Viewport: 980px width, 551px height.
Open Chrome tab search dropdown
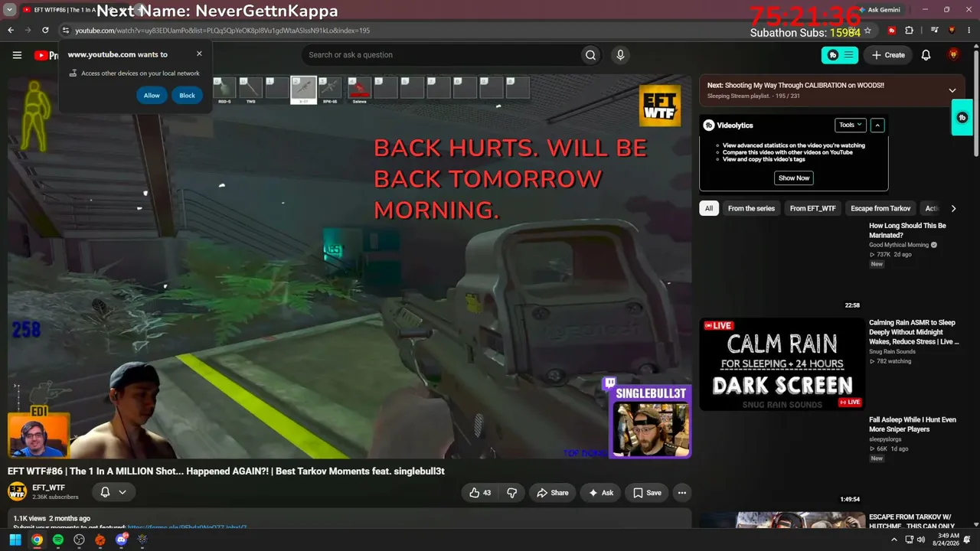(x=10, y=10)
